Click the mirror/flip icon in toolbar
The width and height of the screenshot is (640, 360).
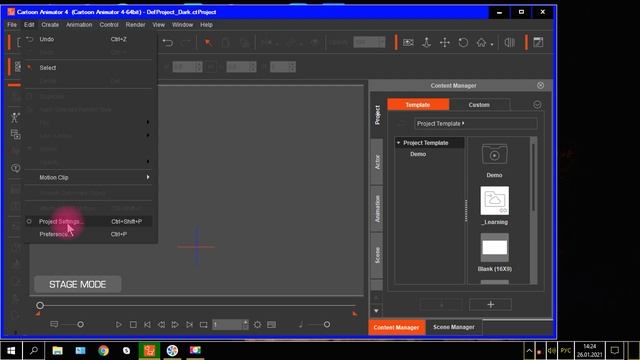coord(509,42)
